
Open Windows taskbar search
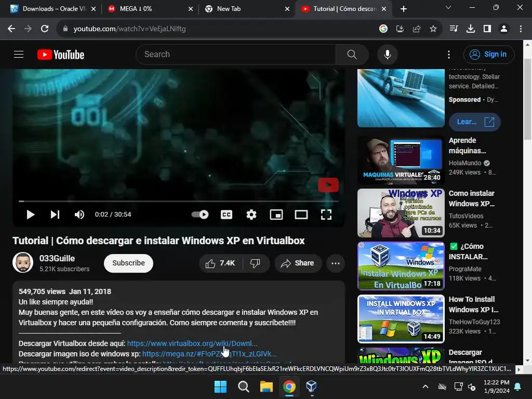pyautogui.click(x=243, y=387)
